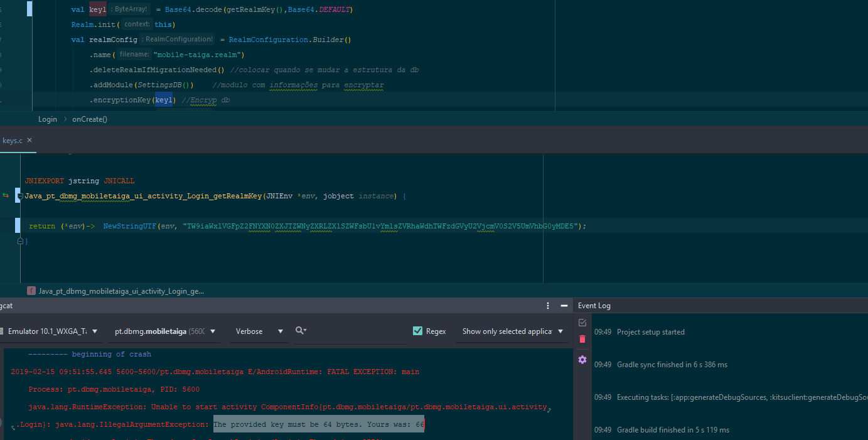868x440 pixels.
Task: Click Gradle build finished log entry
Action: click(673, 430)
